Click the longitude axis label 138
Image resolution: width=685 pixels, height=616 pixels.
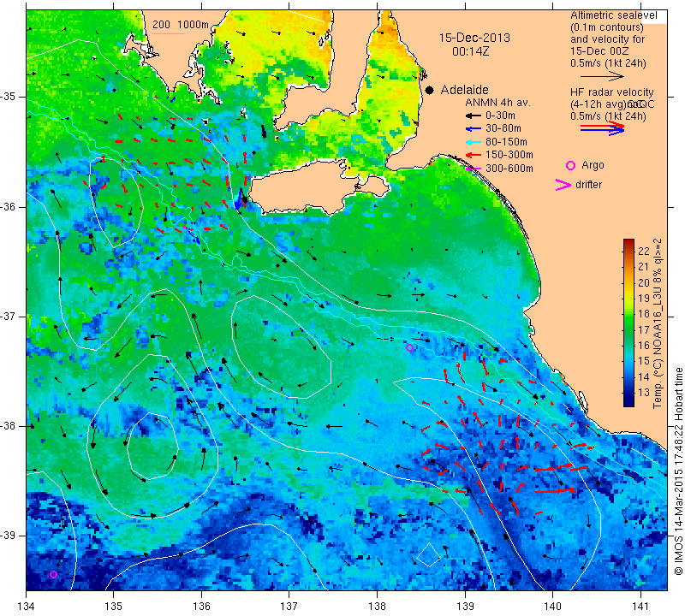point(377,607)
